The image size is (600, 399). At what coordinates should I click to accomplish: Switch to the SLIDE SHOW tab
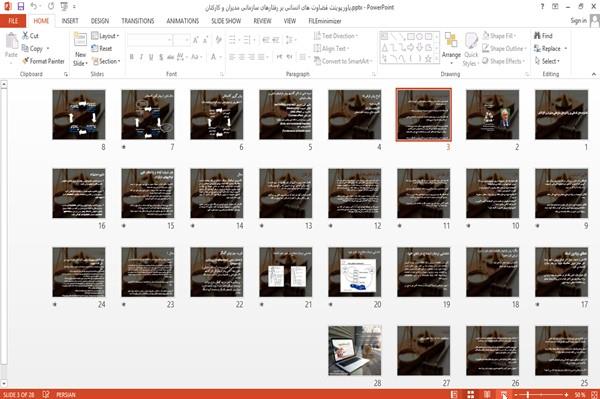[226, 21]
